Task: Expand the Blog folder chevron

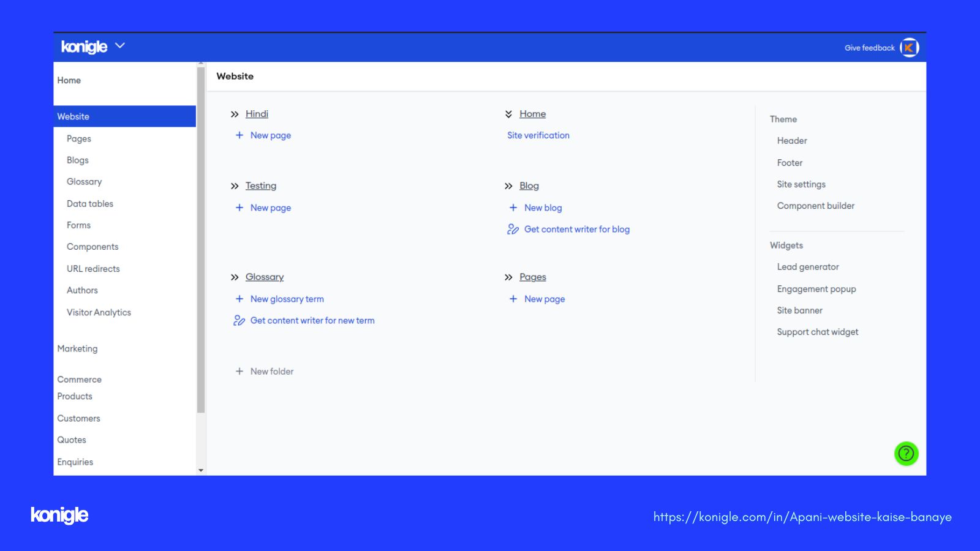Action: [x=508, y=186]
